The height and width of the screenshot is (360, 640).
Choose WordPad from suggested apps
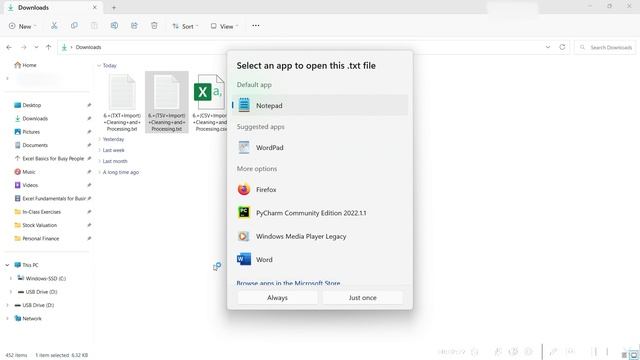tap(320, 147)
